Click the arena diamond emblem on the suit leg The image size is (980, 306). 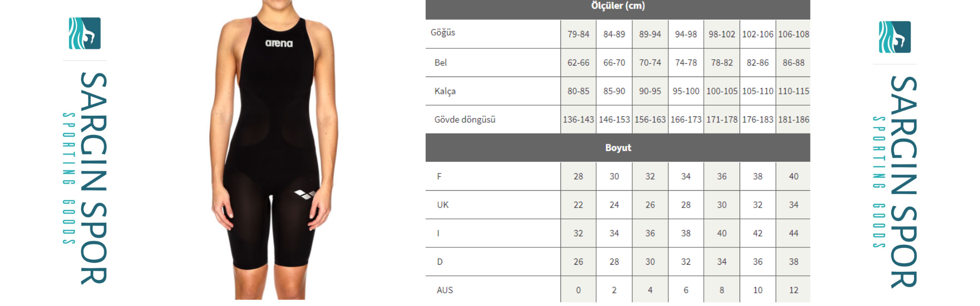(305, 194)
